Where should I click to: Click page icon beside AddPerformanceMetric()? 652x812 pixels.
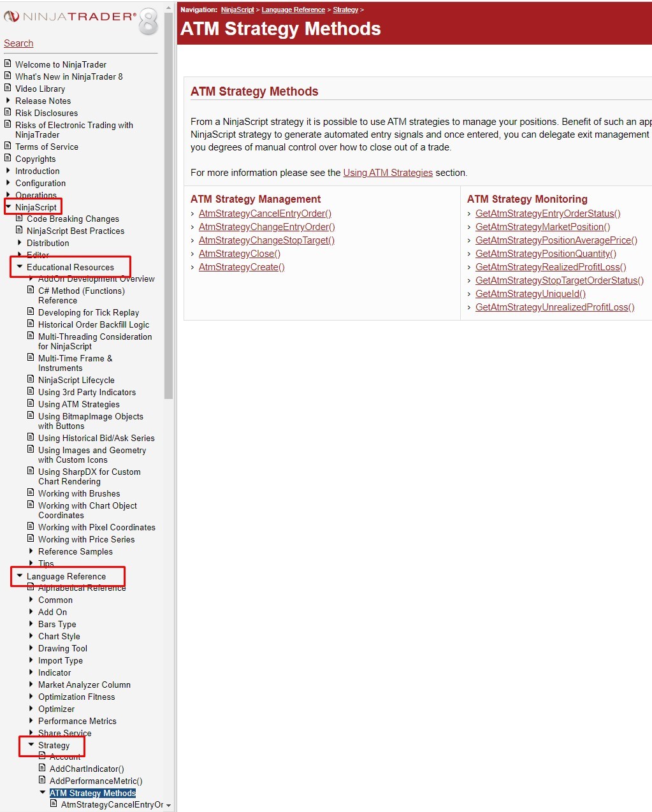(43, 780)
